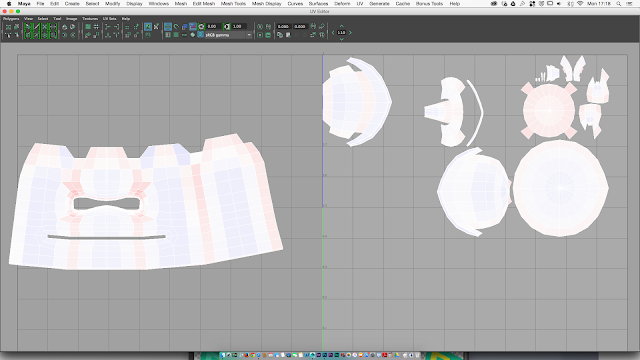The image size is (640, 360).
Task: Open the Apple menu
Action: [9, 4]
